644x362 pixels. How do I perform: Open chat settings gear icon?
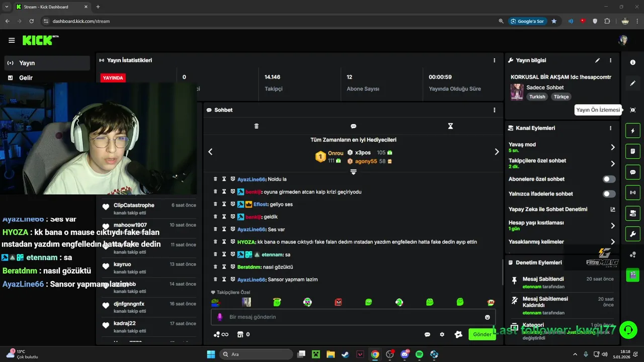click(x=442, y=334)
